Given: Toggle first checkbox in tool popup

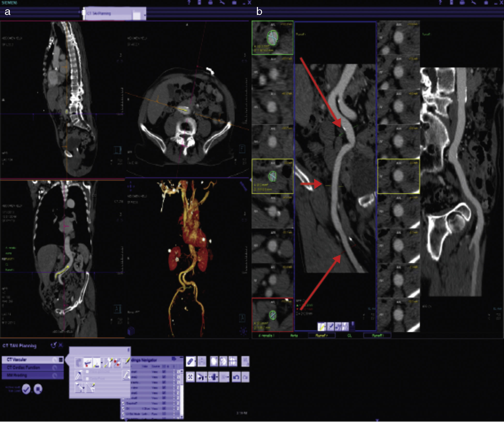Looking at the screenshot, I should [x=87, y=372].
